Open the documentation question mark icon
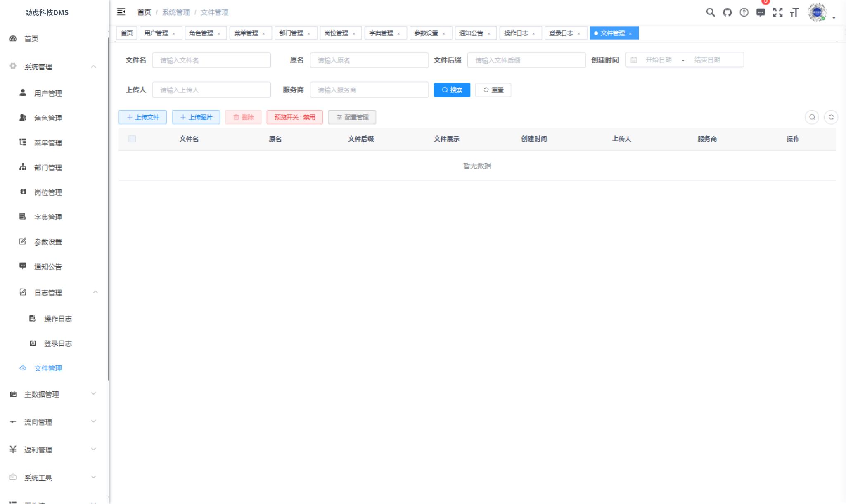Image resolution: width=846 pixels, height=504 pixels. tap(744, 12)
